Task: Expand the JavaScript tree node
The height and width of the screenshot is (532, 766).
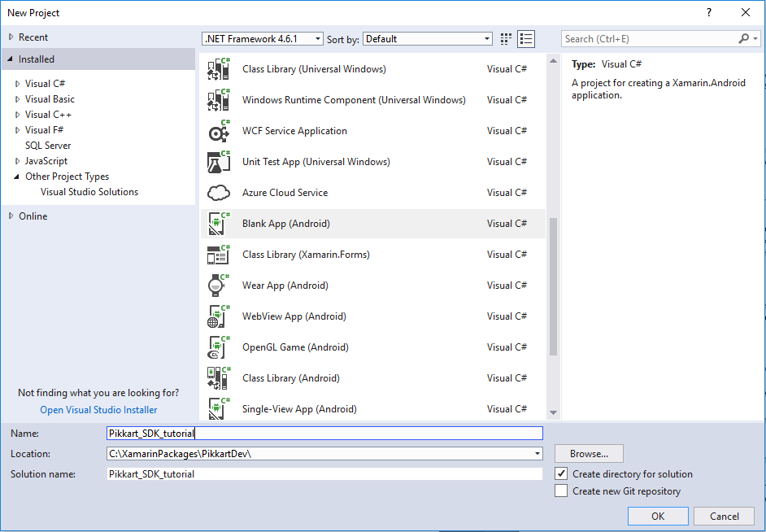Action: click(18, 161)
